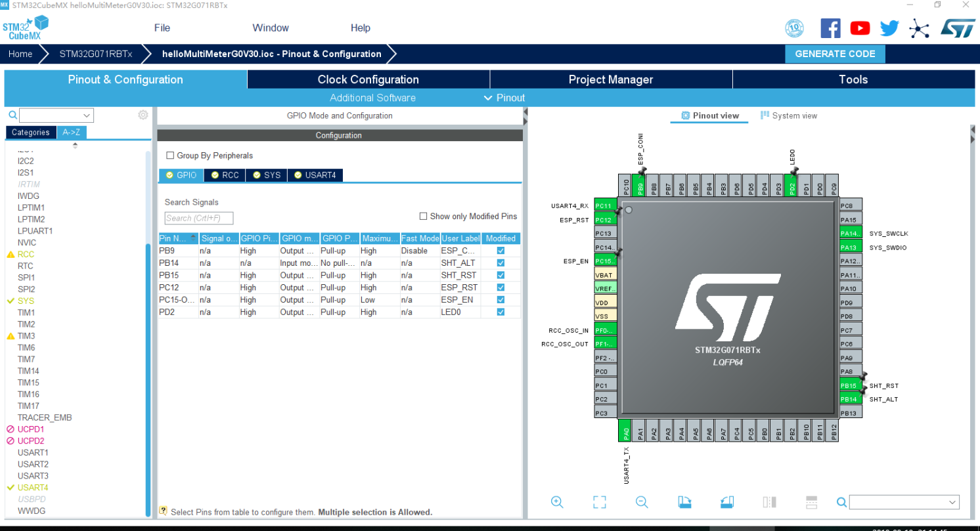Click the STM32CubeMX logo
980x531 pixels.
[25, 28]
